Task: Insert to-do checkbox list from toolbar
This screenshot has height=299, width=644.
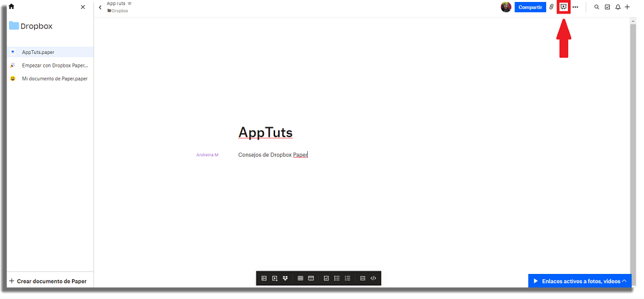Action: click(326, 278)
